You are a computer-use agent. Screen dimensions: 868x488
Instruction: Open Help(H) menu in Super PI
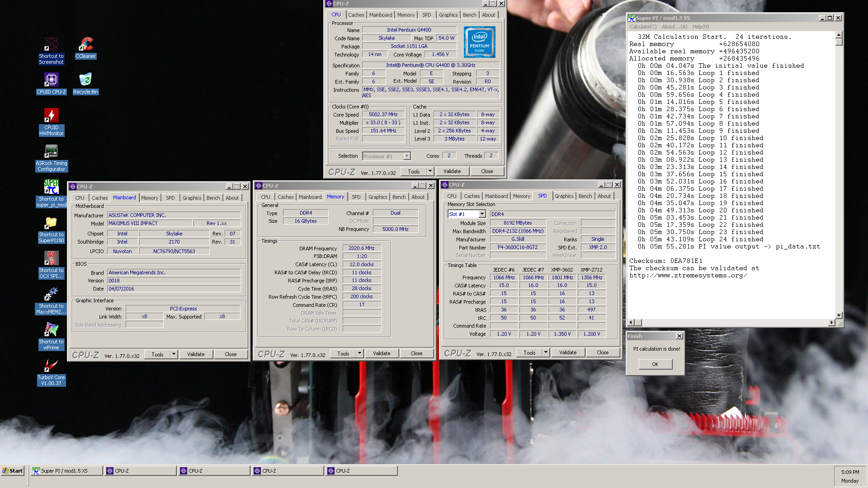pos(700,27)
